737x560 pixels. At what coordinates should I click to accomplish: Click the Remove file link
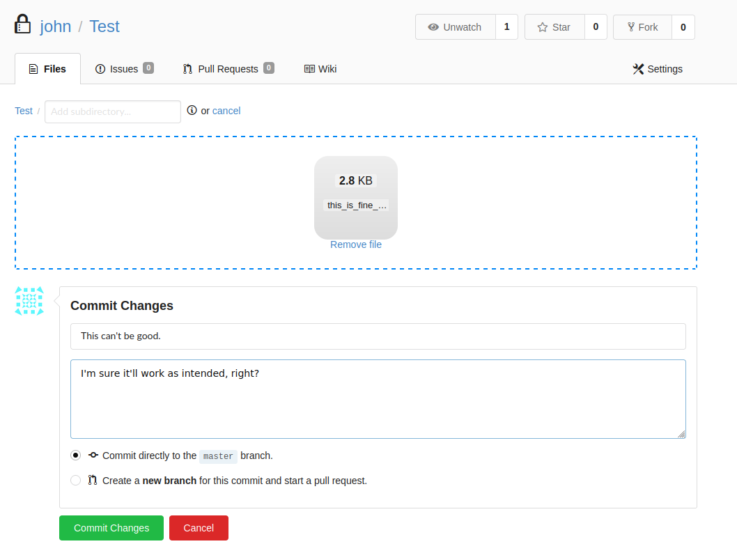coord(356,244)
